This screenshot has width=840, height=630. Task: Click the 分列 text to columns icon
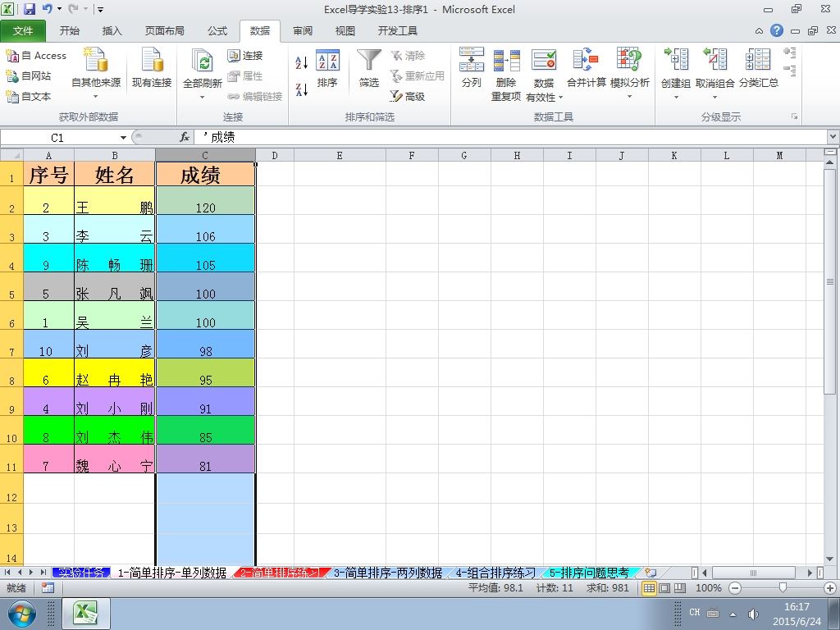pos(472,59)
